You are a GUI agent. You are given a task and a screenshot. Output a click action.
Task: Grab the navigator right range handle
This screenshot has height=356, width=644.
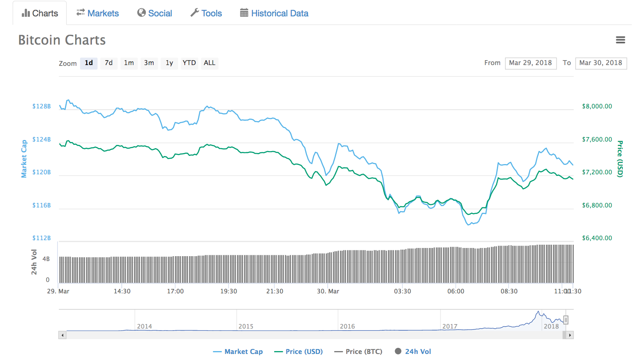pos(566,320)
